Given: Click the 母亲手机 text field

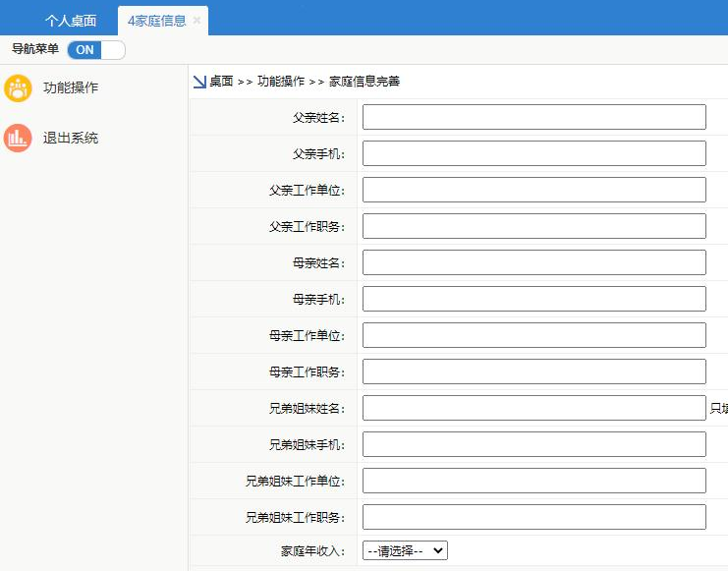Looking at the screenshot, I should pos(533,299).
